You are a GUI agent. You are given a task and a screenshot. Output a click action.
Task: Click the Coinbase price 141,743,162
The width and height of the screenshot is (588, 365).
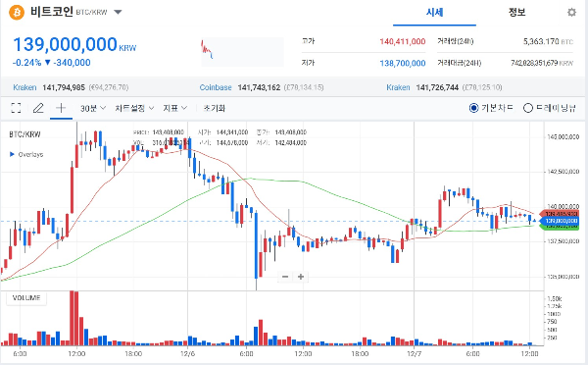tap(259, 87)
